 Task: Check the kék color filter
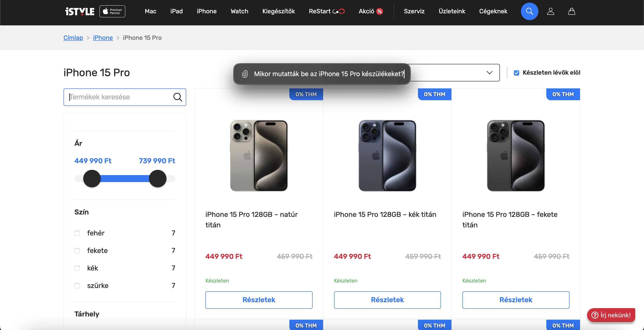pos(77,268)
